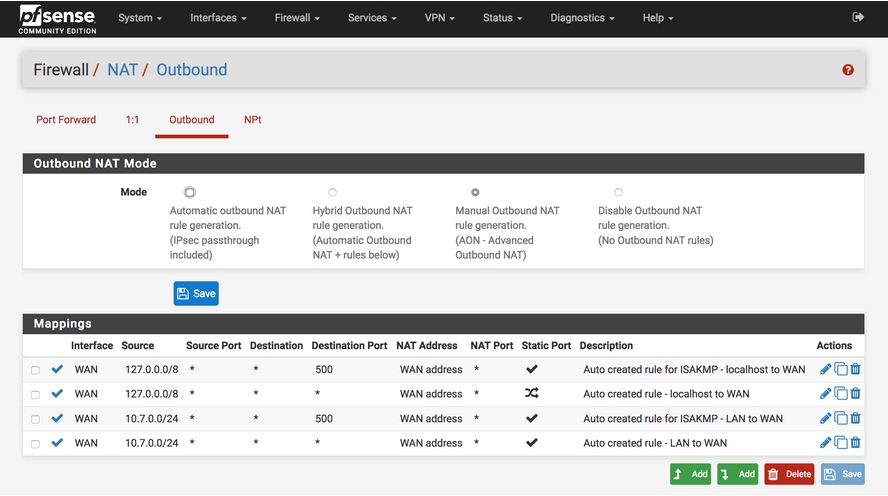This screenshot has height=496, width=888.
Task: Select Disable Outbound NAT mode
Action: point(618,192)
